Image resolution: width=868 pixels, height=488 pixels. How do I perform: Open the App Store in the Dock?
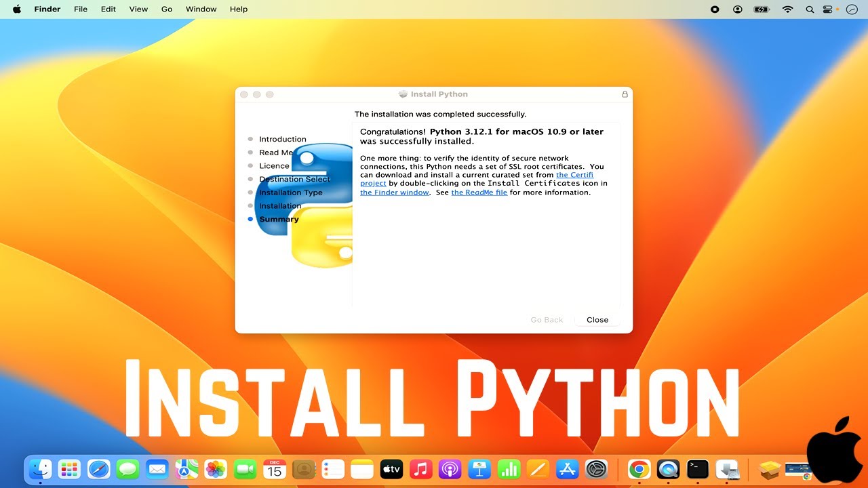(567, 469)
